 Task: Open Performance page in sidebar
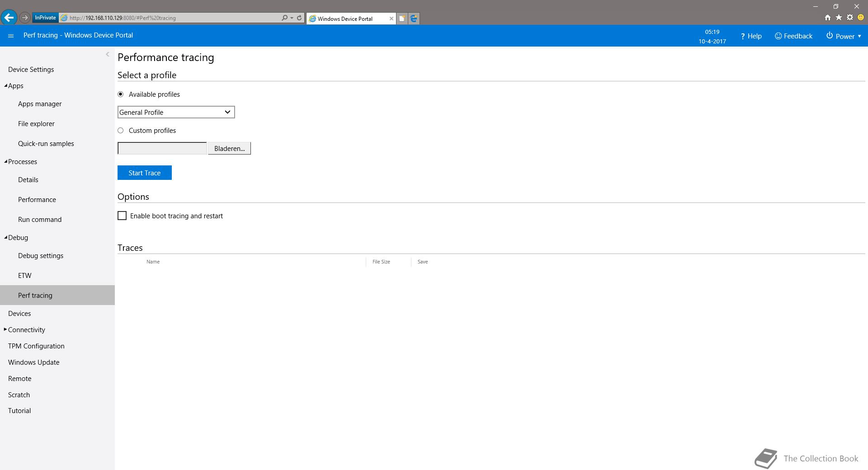[x=37, y=200]
